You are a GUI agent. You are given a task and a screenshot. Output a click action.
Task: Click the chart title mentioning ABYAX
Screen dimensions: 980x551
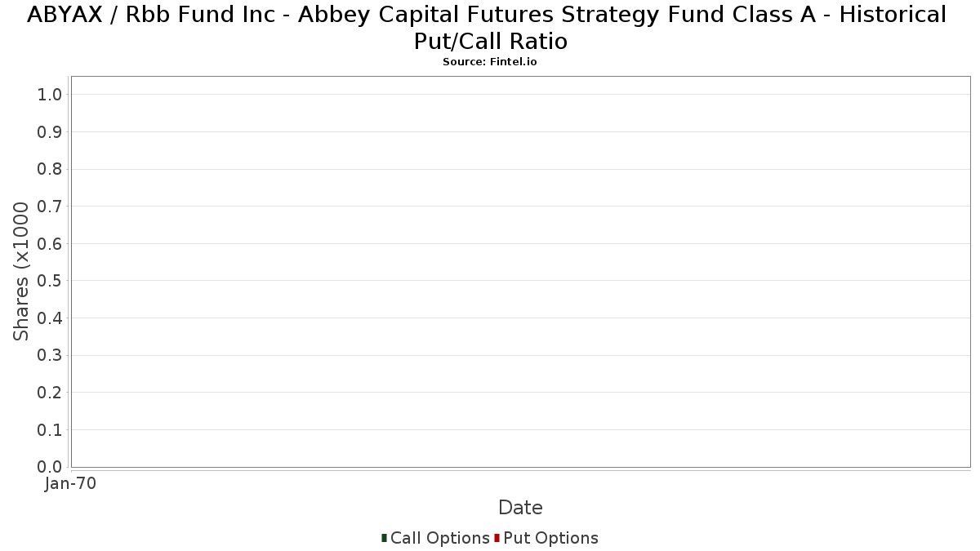487,27
